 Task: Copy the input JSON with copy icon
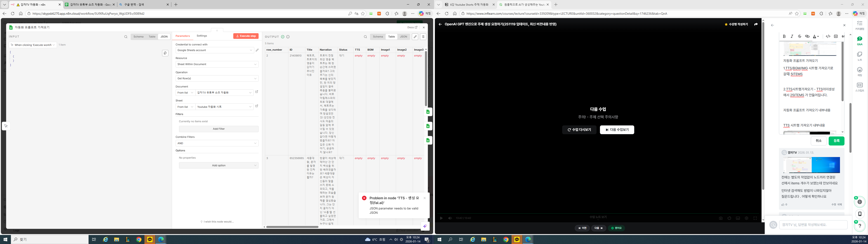[x=165, y=53]
